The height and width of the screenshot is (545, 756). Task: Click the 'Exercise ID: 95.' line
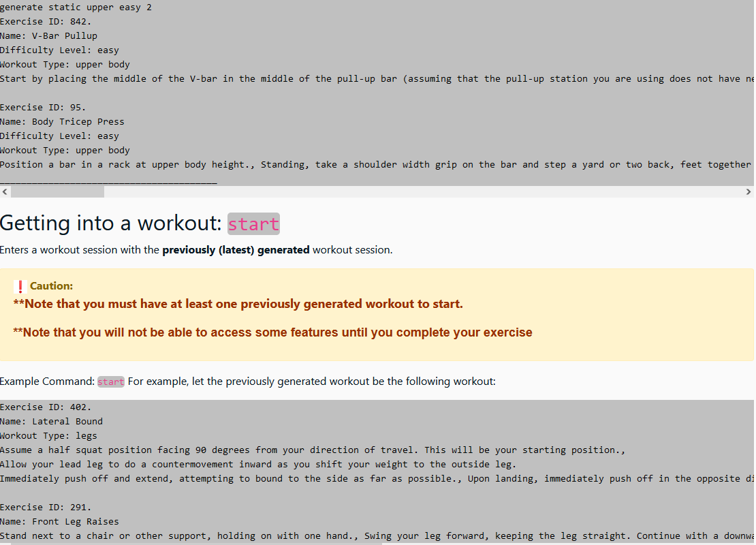coord(43,108)
